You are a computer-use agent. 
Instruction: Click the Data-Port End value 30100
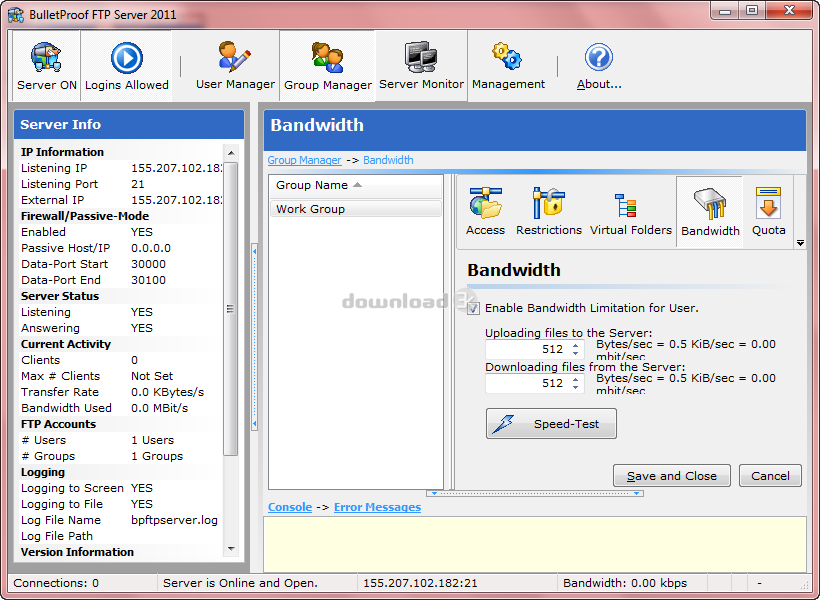tap(148, 280)
